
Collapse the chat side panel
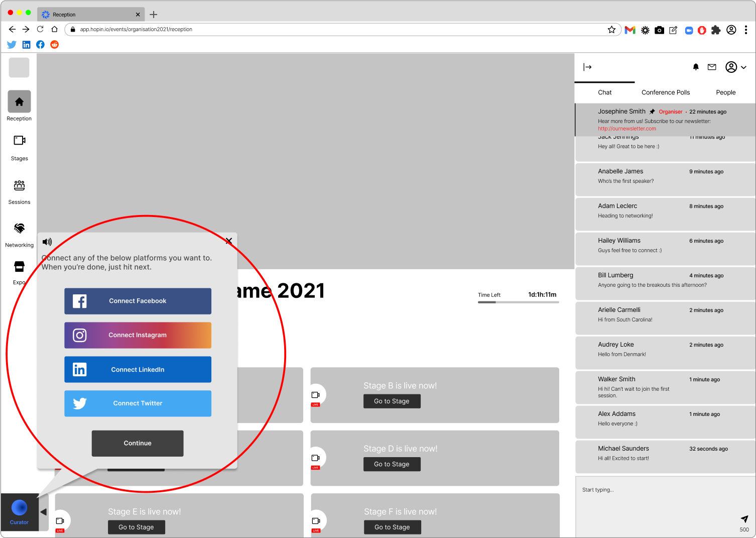click(x=587, y=67)
